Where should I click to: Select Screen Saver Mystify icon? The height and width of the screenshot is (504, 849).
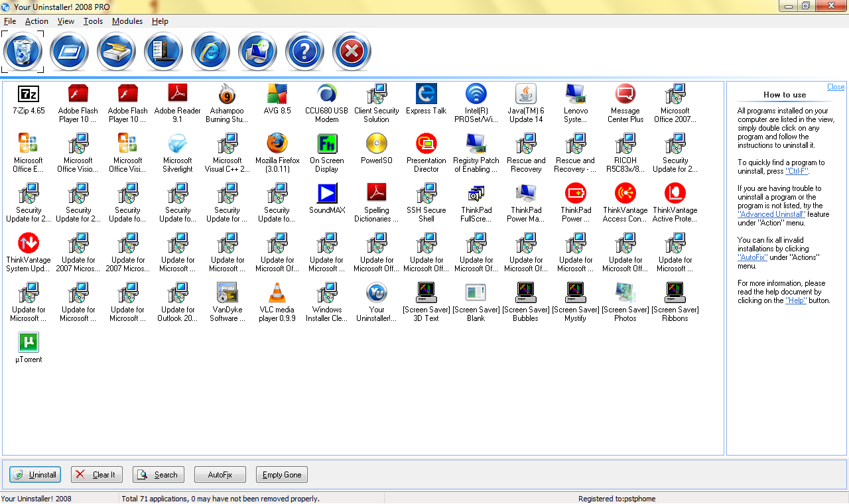coord(576,292)
